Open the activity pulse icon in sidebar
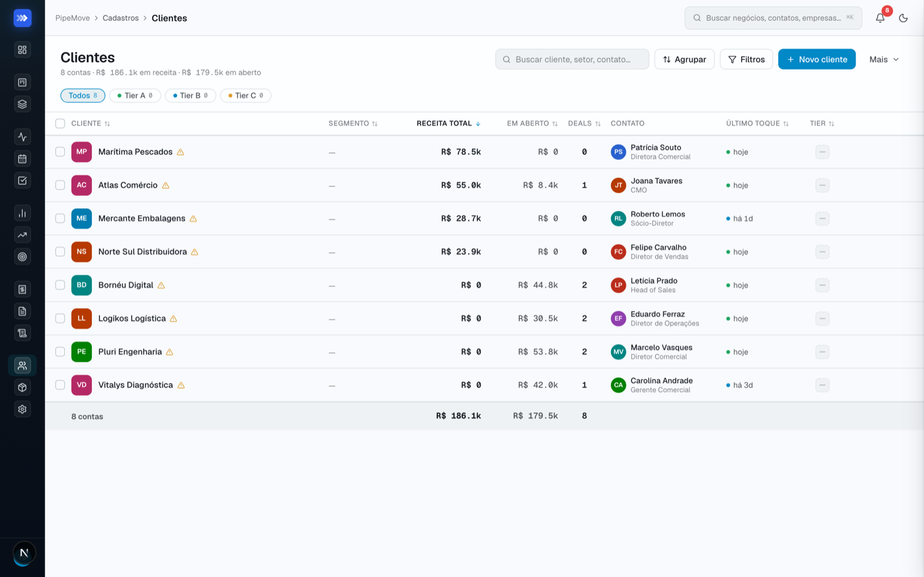924x577 pixels. [x=22, y=137]
